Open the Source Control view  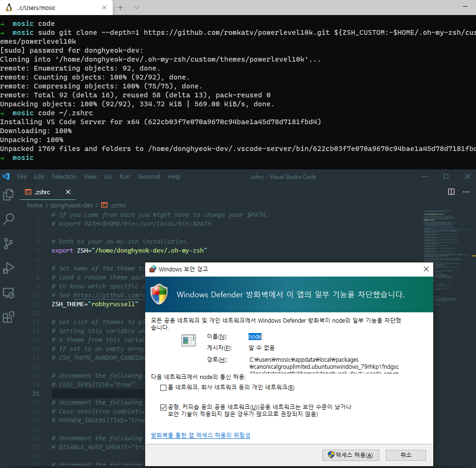pos(8,244)
